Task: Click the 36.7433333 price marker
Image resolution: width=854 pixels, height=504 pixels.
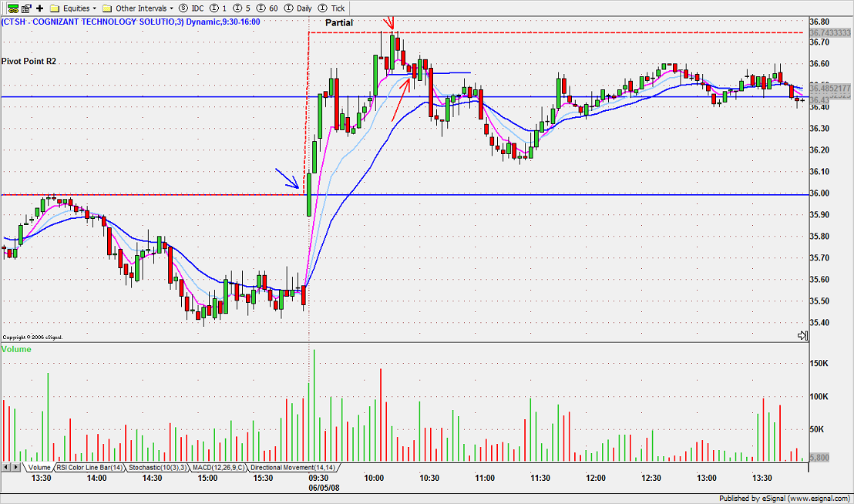Action: 829,33
